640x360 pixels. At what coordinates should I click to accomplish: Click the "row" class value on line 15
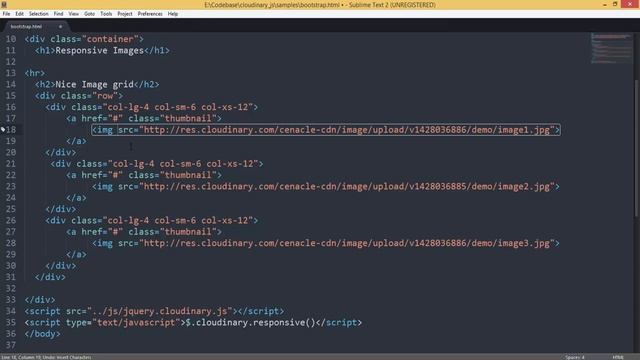tap(105, 96)
